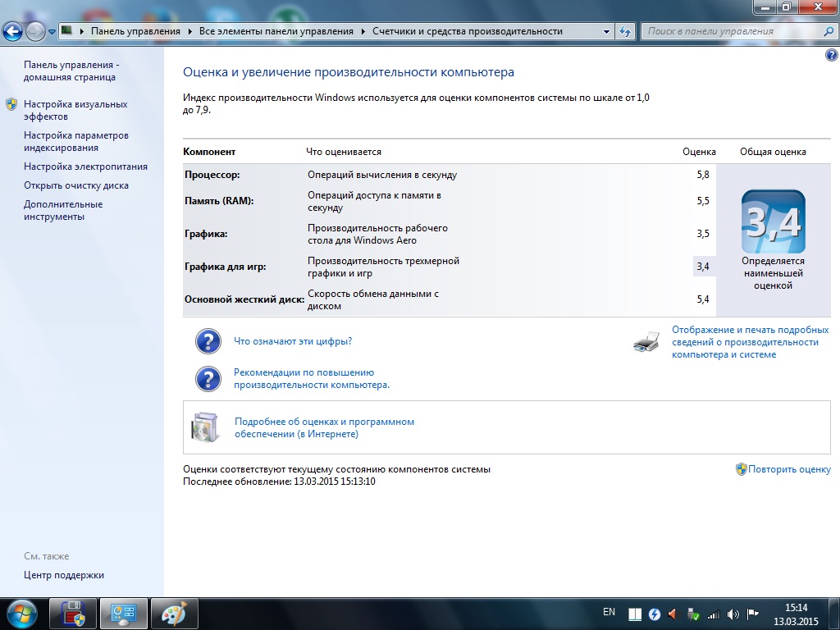
Task: Click the software box icon
Action: click(x=205, y=427)
